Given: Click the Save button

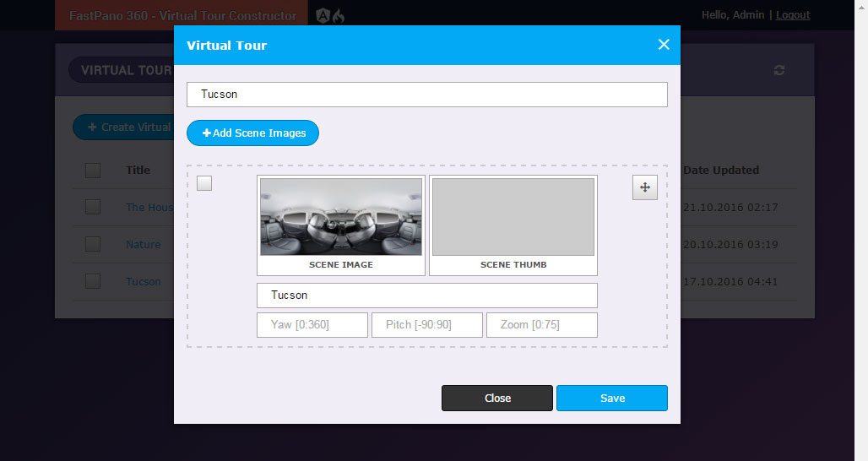Looking at the screenshot, I should (612, 399).
